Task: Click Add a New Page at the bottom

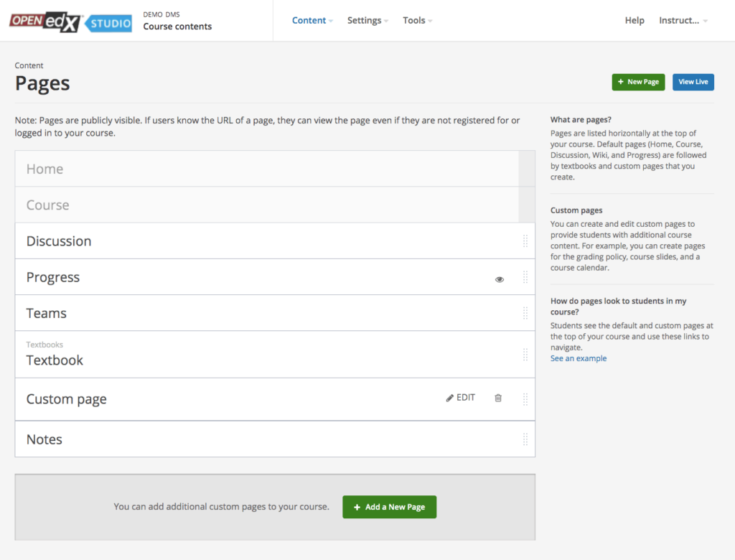Action: click(389, 507)
